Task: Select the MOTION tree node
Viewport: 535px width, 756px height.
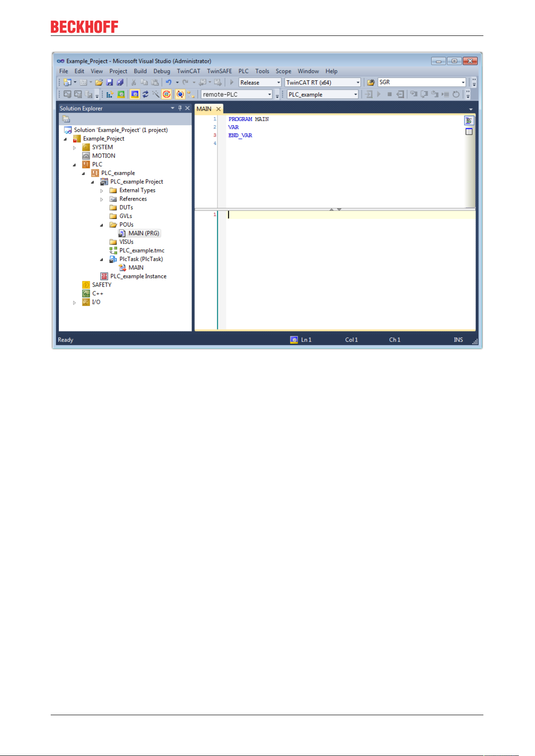Action: click(x=104, y=156)
